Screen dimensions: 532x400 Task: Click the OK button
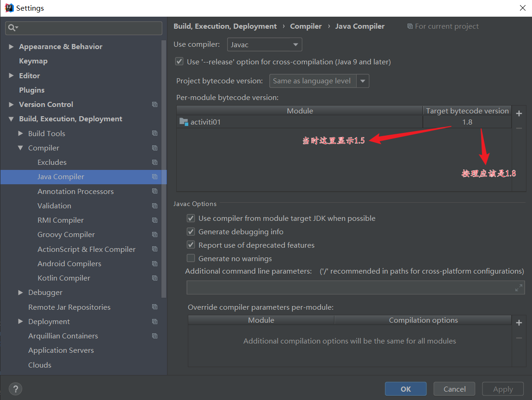point(405,389)
